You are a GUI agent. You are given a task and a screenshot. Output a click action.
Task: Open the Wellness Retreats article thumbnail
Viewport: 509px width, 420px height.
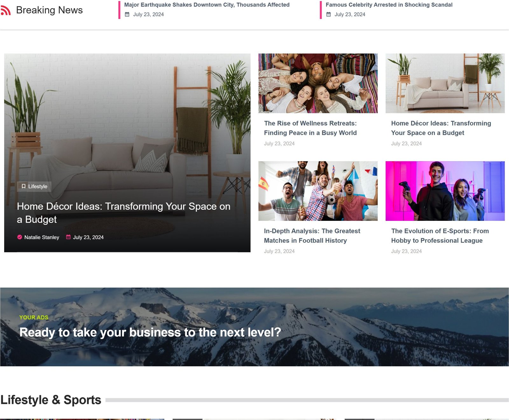pyautogui.click(x=318, y=83)
